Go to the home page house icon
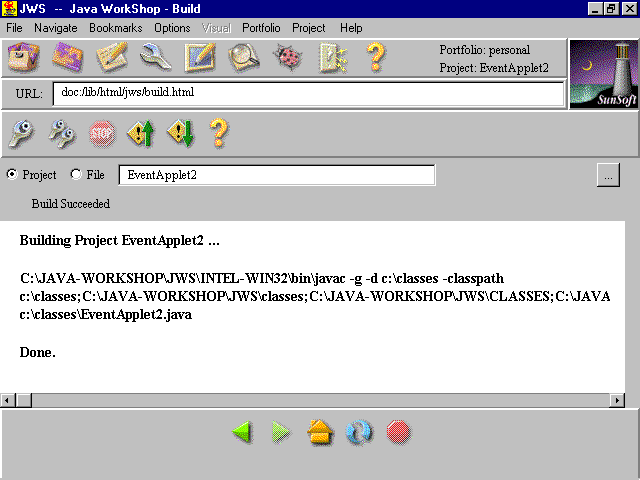Image resolution: width=640 pixels, height=480 pixels. click(x=320, y=432)
